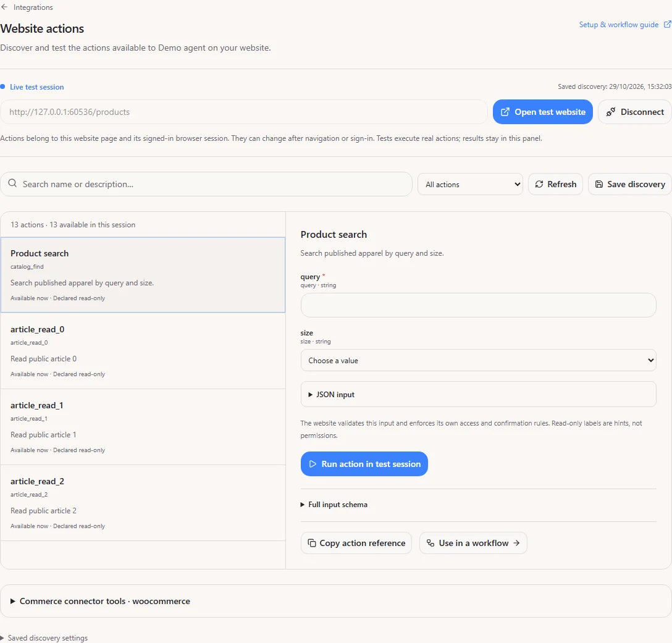
Task: Click the Product search panel heading
Action: [x=334, y=235]
